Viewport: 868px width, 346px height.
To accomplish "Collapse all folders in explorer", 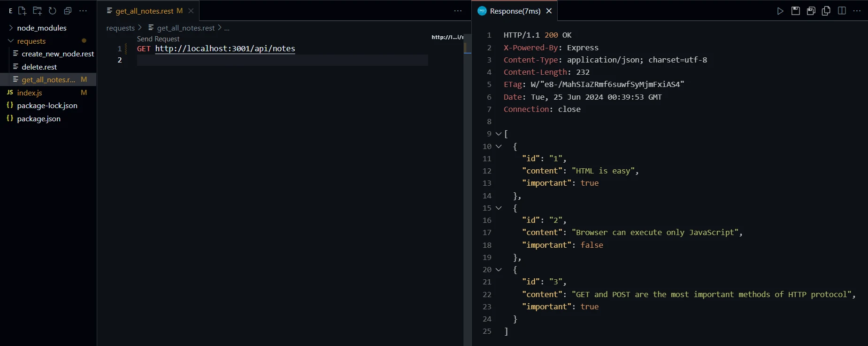I will 68,11.
